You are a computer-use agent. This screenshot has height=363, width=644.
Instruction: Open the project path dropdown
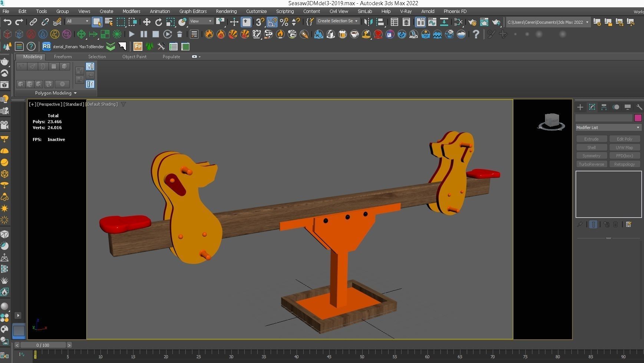548,22
